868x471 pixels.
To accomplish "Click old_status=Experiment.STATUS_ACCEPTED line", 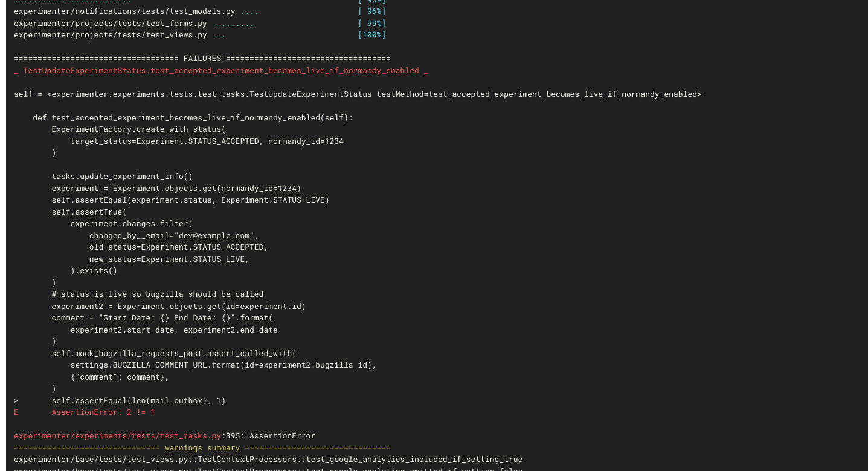I will pyautogui.click(x=178, y=247).
